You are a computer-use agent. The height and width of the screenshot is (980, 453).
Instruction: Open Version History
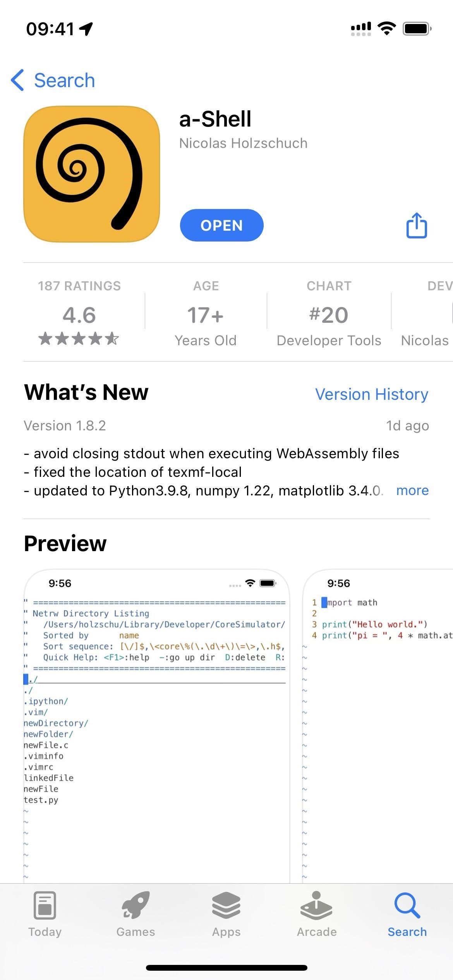(372, 394)
